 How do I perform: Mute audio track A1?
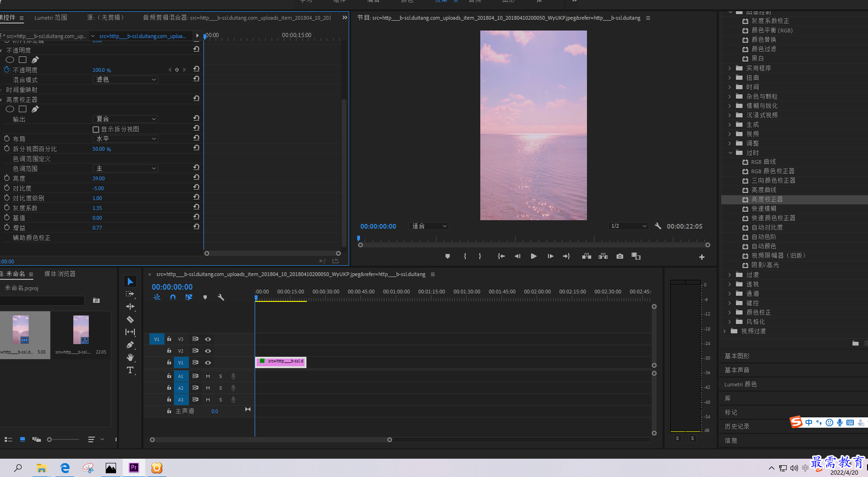pyautogui.click(x=208, y=376)
